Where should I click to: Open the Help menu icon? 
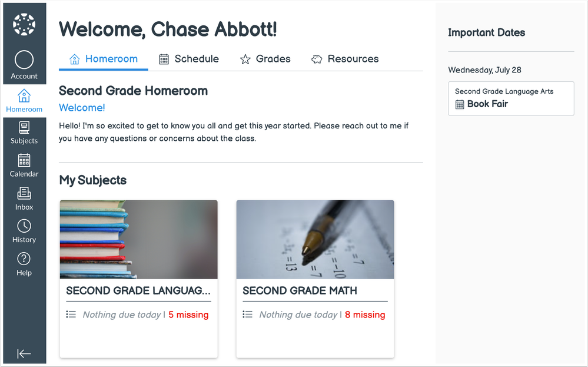pos(24,264)
